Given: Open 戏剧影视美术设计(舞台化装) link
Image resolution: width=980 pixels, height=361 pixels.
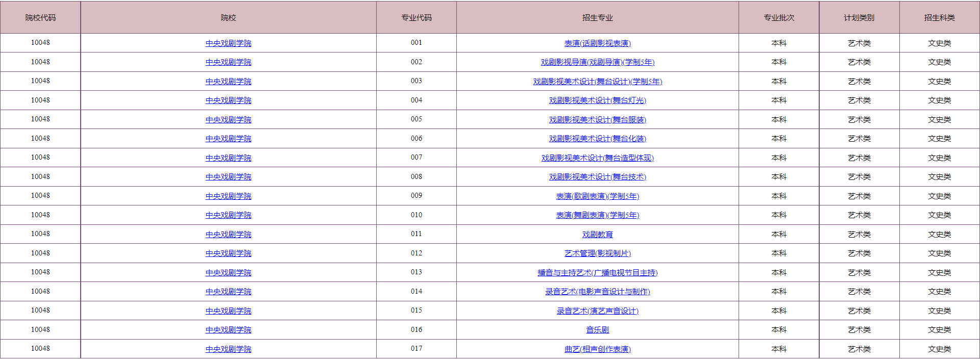Looking at the screenshot, I should pyautogui.click(x=597, y=139).
